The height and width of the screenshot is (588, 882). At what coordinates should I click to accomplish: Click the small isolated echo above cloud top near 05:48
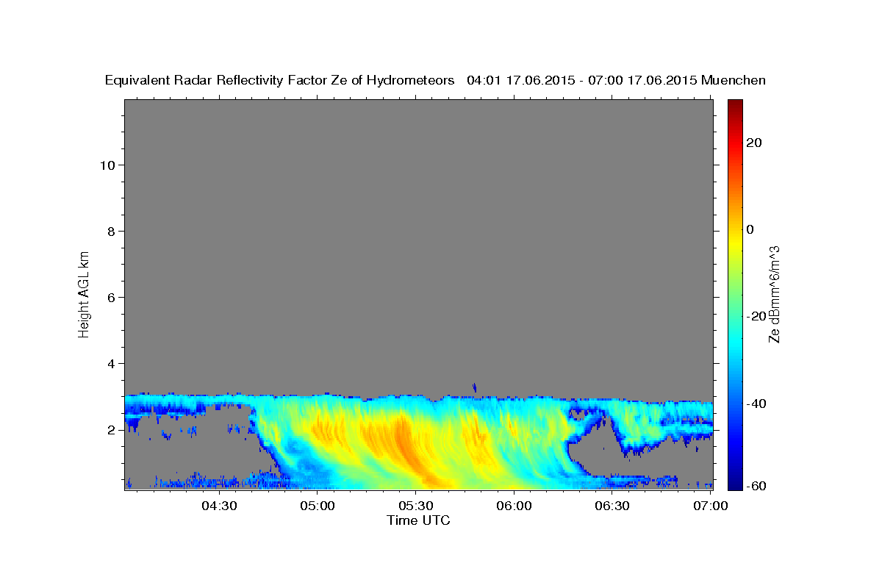(474, 387)
